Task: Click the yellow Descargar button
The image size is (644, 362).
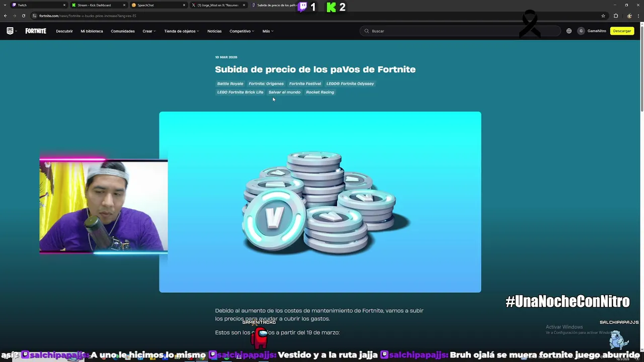Action: [622, 31]
